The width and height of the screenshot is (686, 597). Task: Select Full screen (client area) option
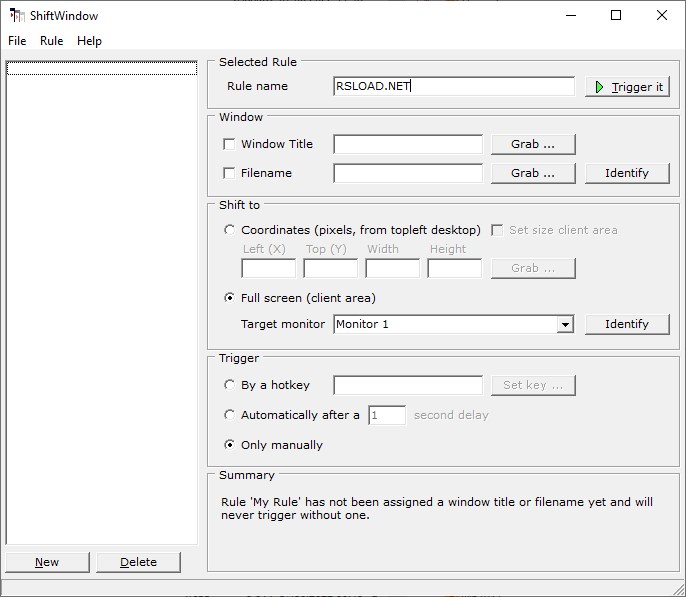pos(229,298)
